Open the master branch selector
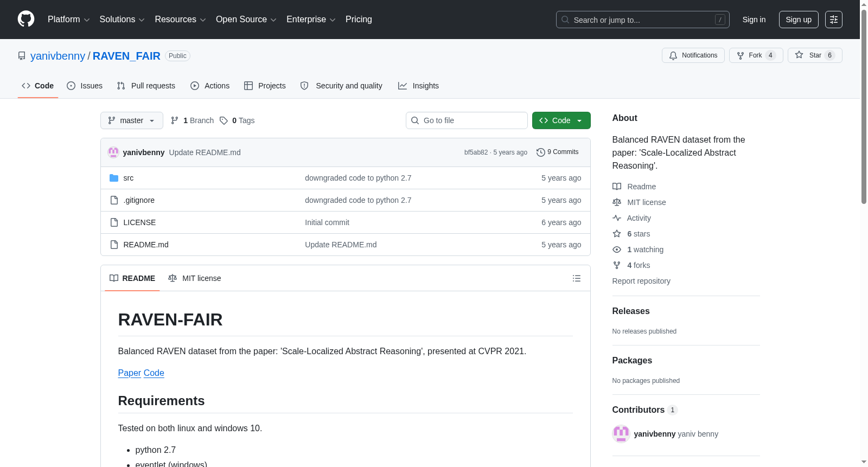 (132, 120)
